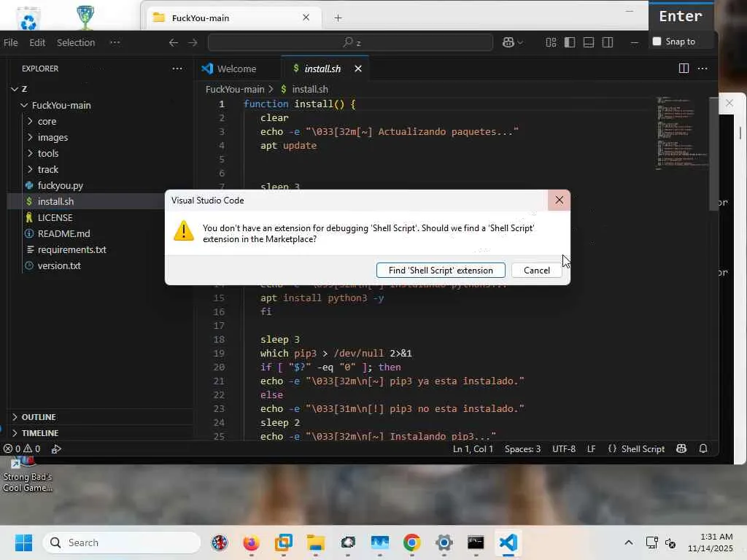This screenshot has width=747, height=560.
Task: Toggle bottom panel visibility
Action: click(x=589, y=42)
